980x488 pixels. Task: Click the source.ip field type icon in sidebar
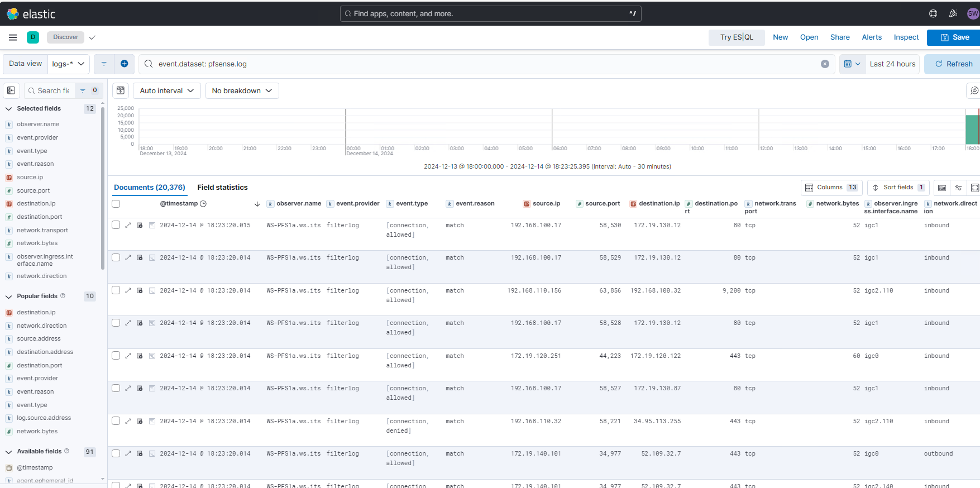tap(9, 178)
